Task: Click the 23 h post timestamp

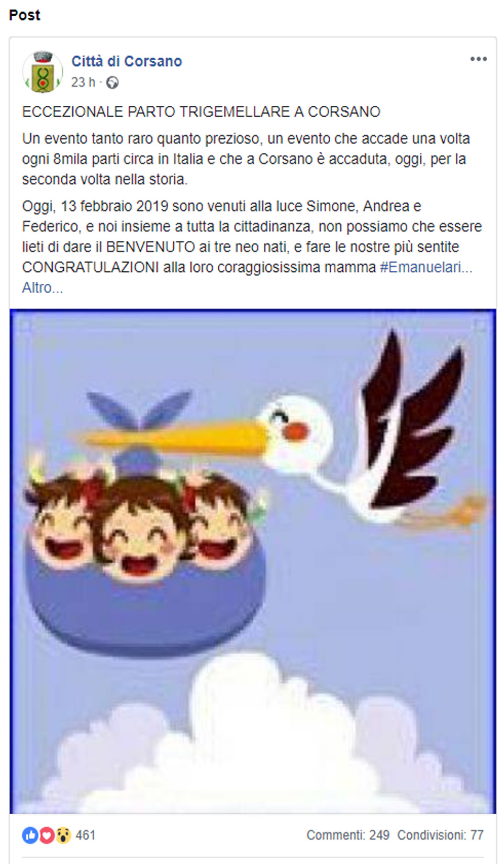Action: [83, 82]
